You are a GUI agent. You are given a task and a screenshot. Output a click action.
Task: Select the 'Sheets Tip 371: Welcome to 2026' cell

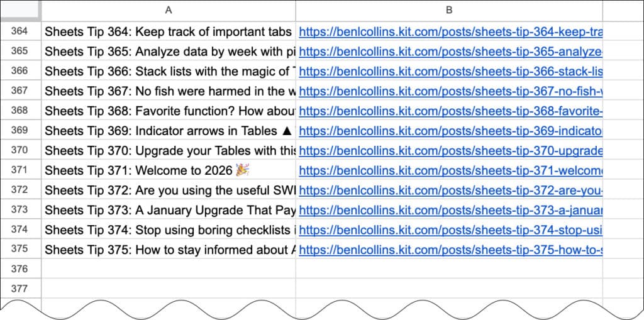click(x=168, y=170)
